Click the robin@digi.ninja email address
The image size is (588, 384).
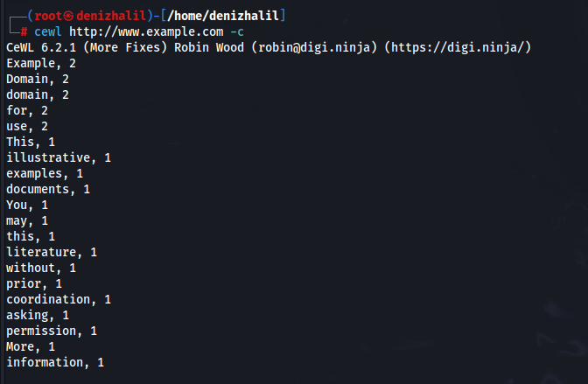point(314,47)
